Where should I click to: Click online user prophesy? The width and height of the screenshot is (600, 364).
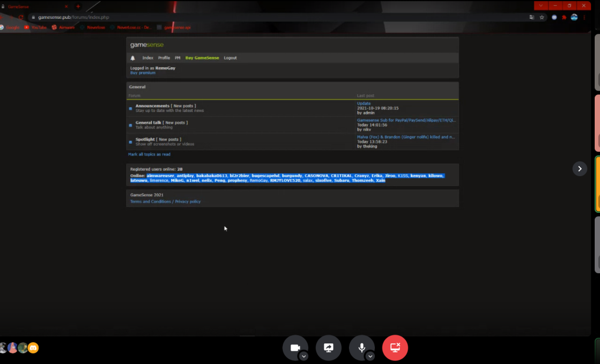coord(238,180)
